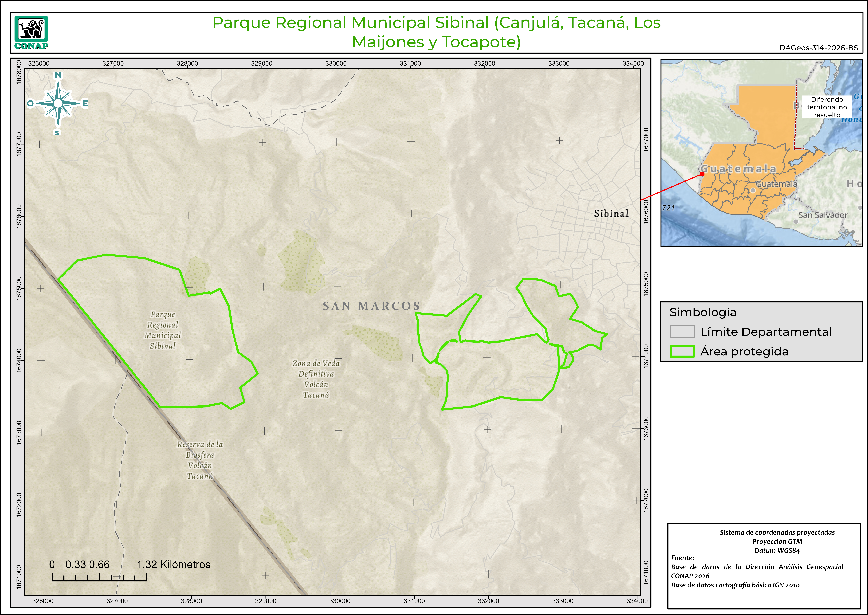Click the SAN MARCOS department label
868x615 pixels.
[372, 306]
